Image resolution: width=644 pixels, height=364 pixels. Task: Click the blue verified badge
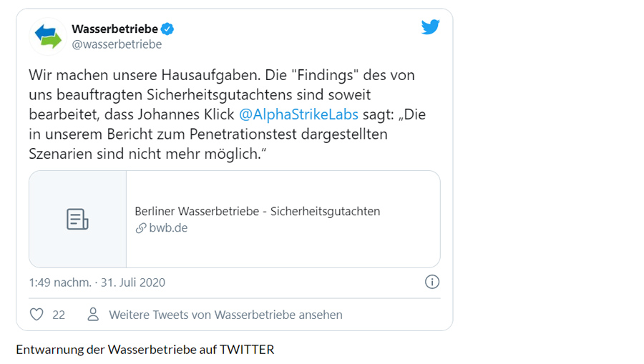click(x=167, y=29)
